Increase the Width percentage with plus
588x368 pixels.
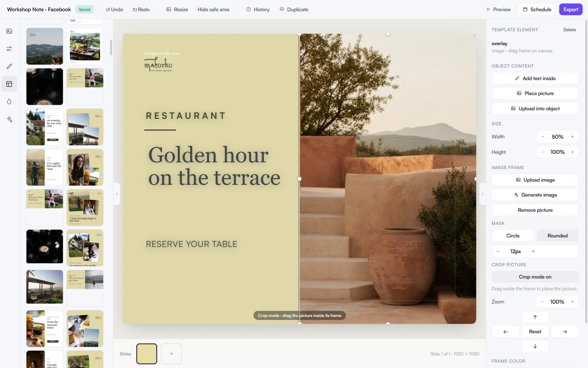point(572,137)
